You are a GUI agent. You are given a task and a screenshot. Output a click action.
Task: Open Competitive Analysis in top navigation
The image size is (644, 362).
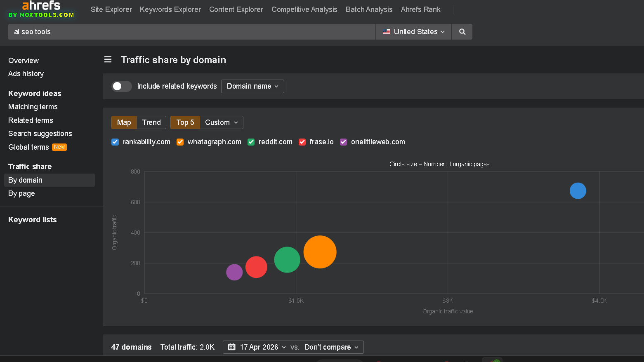click(304, 9)
